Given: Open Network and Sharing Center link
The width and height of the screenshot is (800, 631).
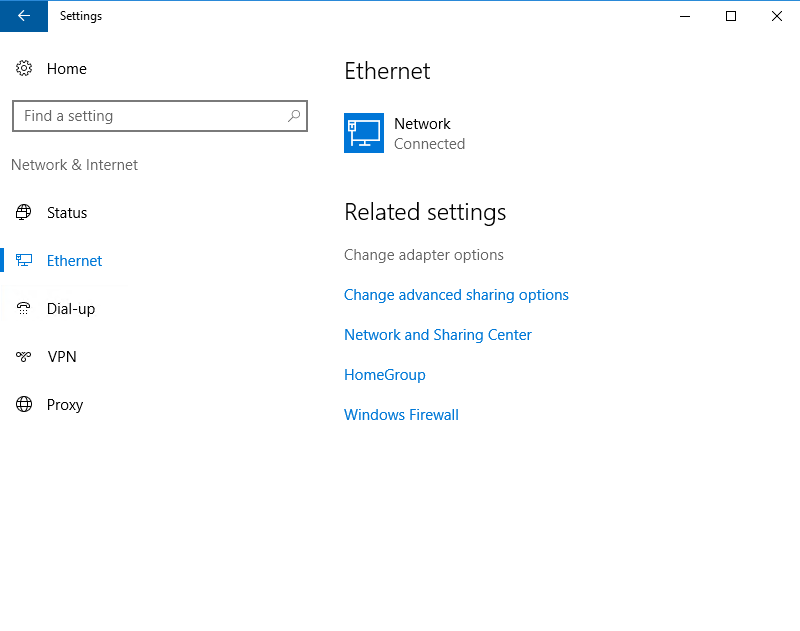Looking at the screenshot, I should [x=438, y=335].
